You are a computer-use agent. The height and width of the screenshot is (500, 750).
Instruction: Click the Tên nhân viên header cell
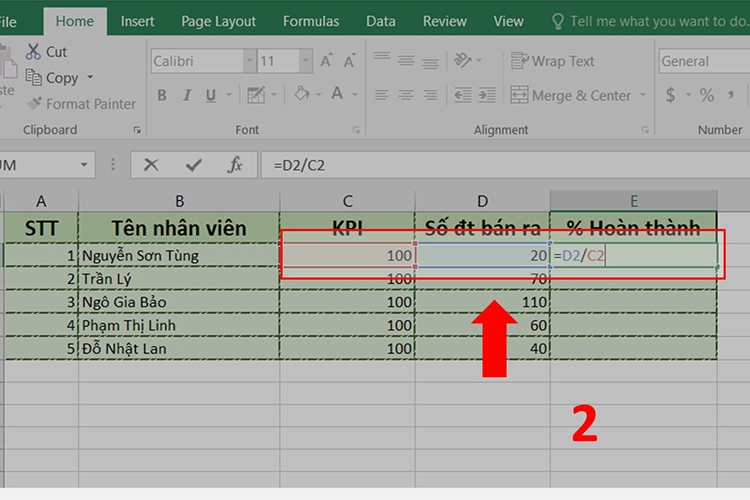coord(179,228)
